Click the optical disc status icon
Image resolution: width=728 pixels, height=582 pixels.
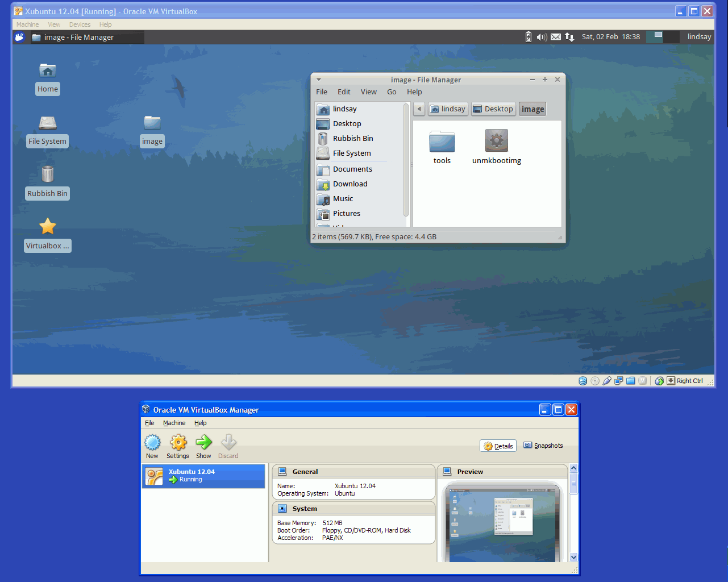point(595,381)
